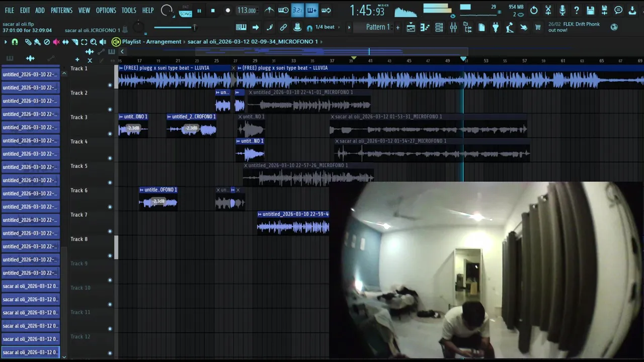Toggle PAT/SONG playback mode
The height and width of the screenshot is (362, 644).
coord(185,11)
